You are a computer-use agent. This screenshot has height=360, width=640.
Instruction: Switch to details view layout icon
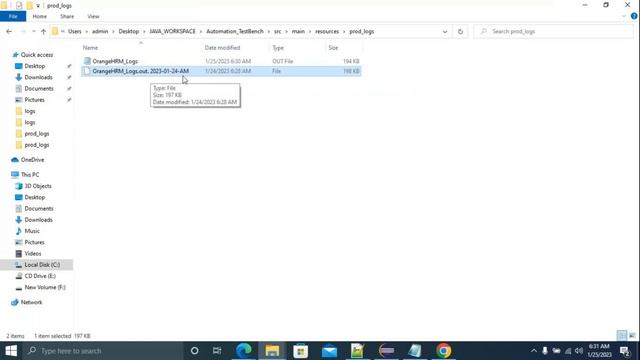622,336
